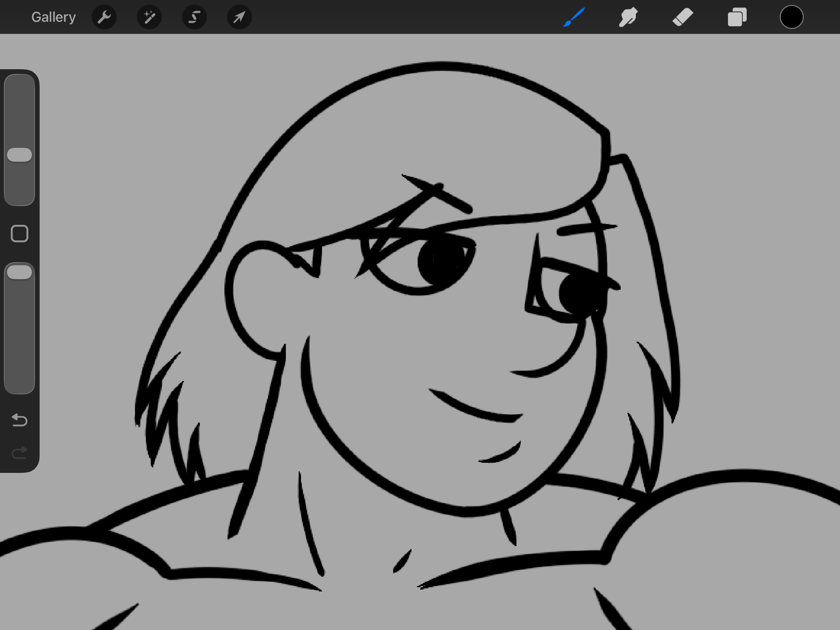Redo the last undone stroke
The width and height of the screenshot is (840, 630).
[19, 452]
